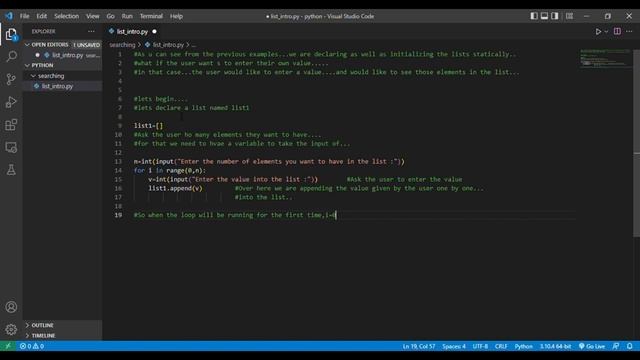Open the remote window indicator
The image size is (640, 360).
(x=8, y=346)
